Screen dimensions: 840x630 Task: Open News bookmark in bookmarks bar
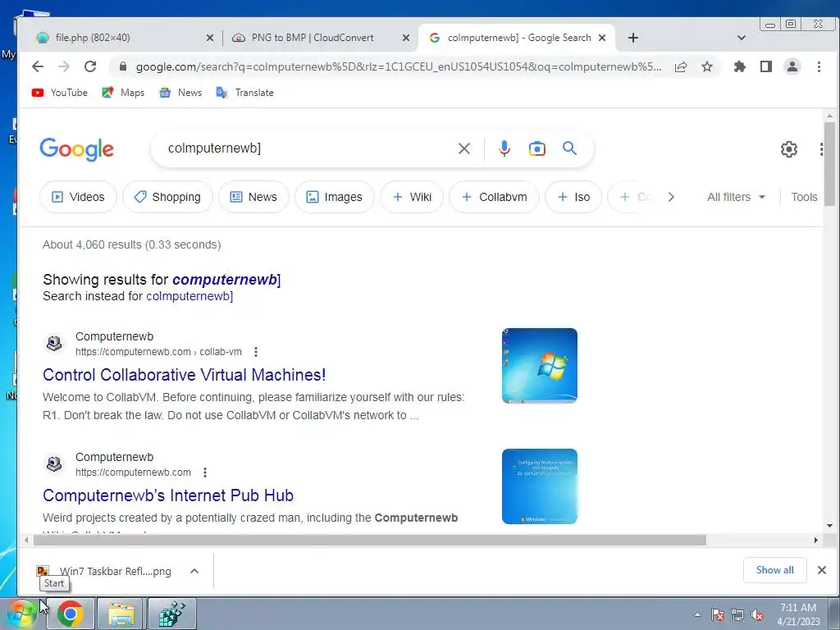(180, 93)
